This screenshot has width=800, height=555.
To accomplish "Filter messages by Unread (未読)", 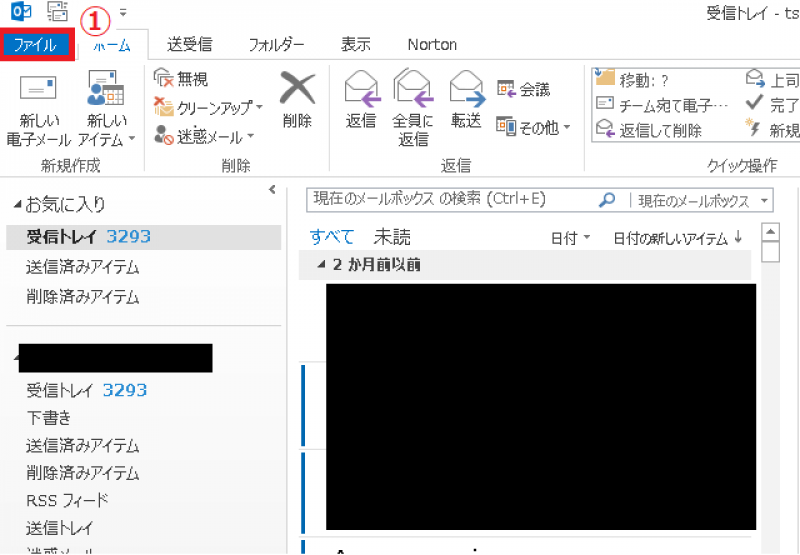I will [x=392, y=237].
